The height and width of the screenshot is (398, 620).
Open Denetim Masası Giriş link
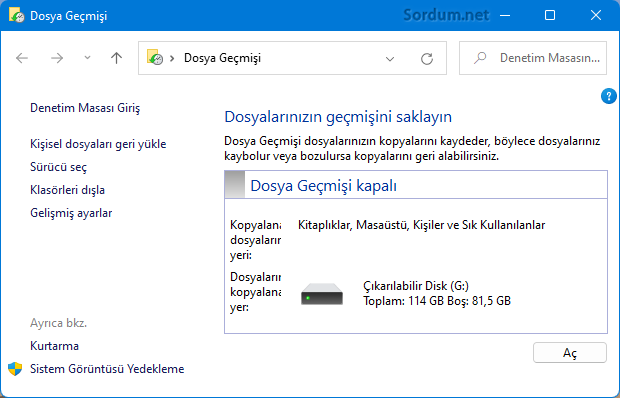(85, 108)
